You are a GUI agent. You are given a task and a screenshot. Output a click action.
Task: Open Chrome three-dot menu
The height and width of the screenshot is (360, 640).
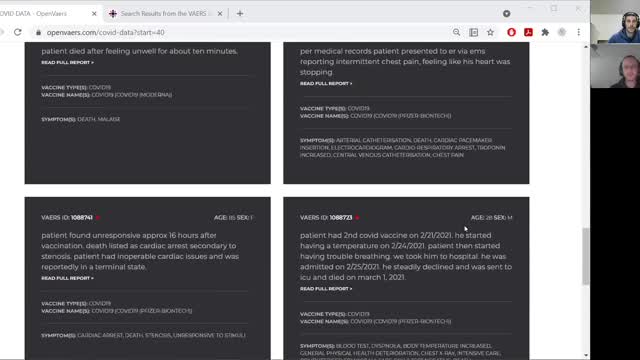579,32
